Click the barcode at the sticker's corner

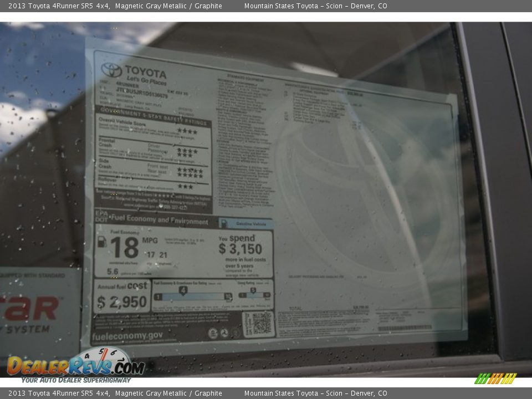pos(405,328)
